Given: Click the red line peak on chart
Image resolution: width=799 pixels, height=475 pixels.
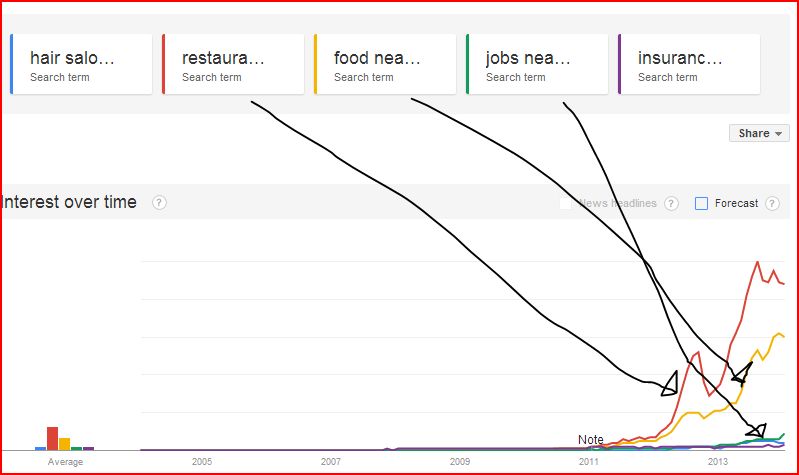Looking at the screenshot, I should tap(758, 262).
